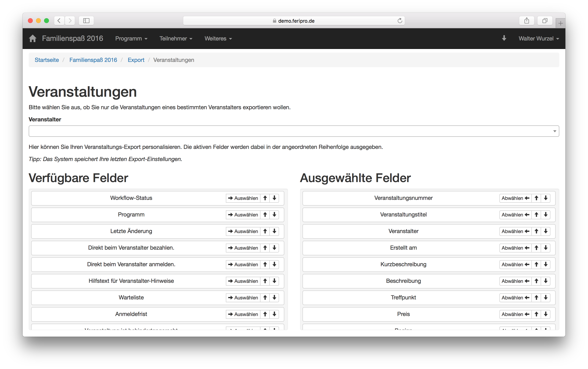The height and width of the screenshot is (369, 588).
Task: Open the Teilnehmer menu
Action: point(176,39)
